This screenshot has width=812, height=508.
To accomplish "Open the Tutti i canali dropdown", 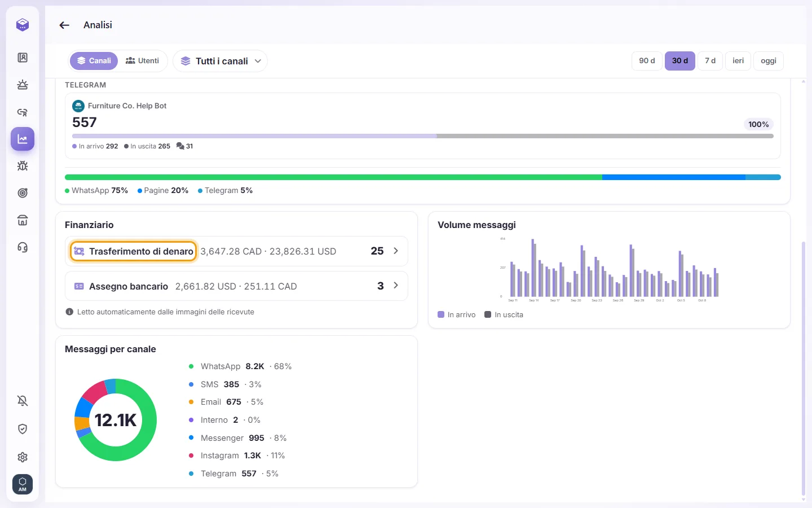I will pyautogui.click(x=220, y=61).
